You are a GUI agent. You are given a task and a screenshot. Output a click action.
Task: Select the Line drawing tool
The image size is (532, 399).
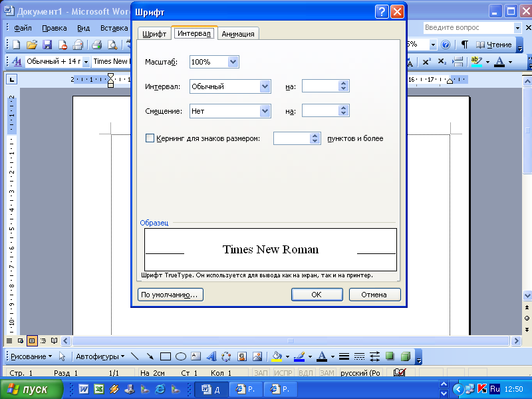pyautogui.click(x=135, y=356)
